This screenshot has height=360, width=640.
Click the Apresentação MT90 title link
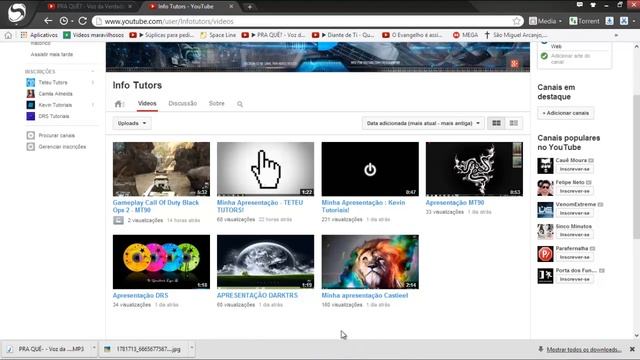click(x=455, y=202)
